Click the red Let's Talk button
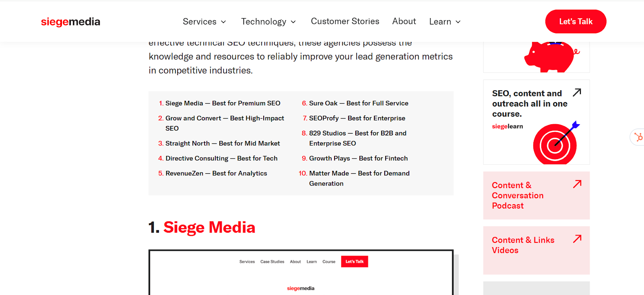The image size is (644, 295). 576,21
